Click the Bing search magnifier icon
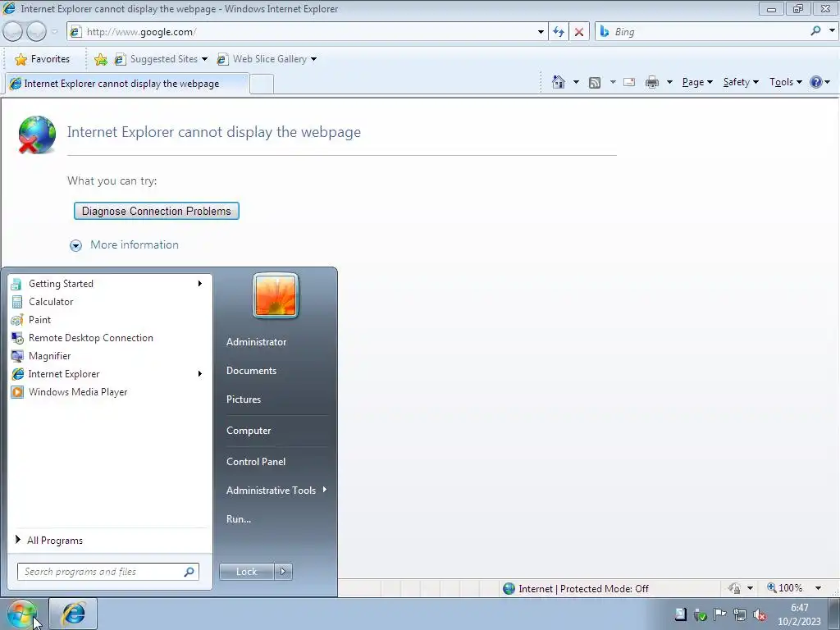Viewport: 840px width, 630px height. point(816,31)
